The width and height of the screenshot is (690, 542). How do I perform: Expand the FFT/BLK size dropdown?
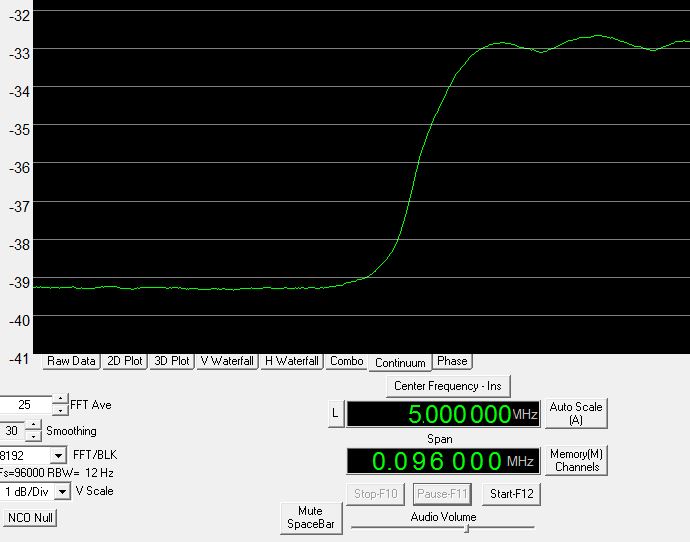(x=58, y=456)
